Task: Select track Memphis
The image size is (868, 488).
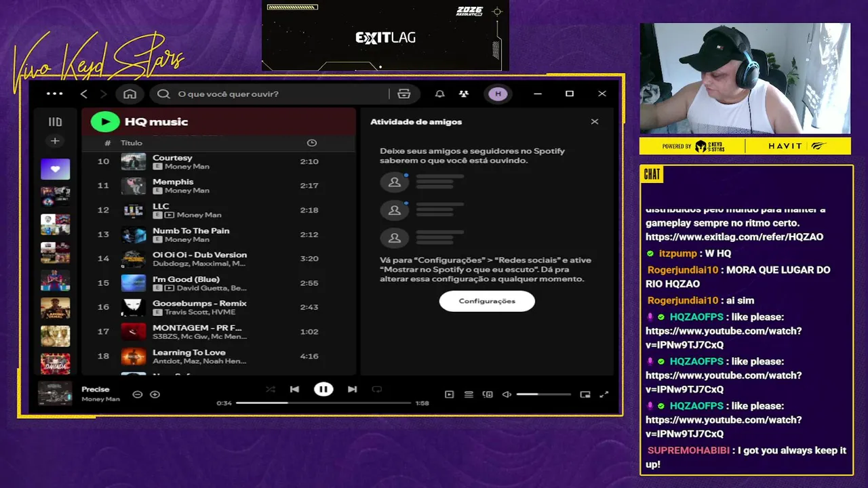Action: coord(173,182)
